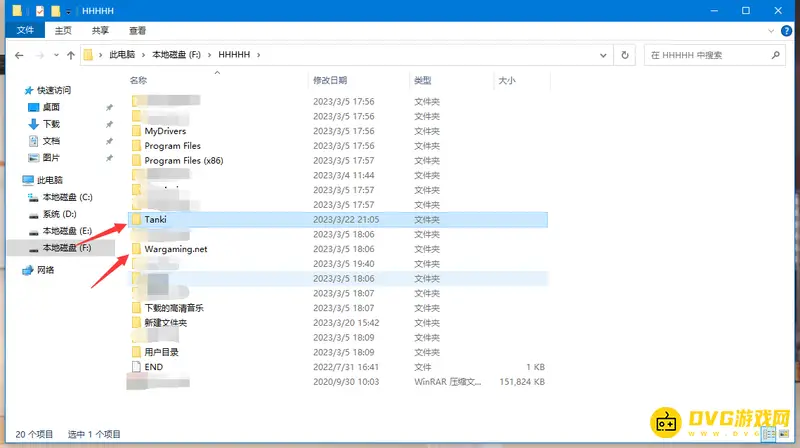Click HHHHH breadcrumb in address bar
This screenshot has width=800, height=448.
pos(234,55)
